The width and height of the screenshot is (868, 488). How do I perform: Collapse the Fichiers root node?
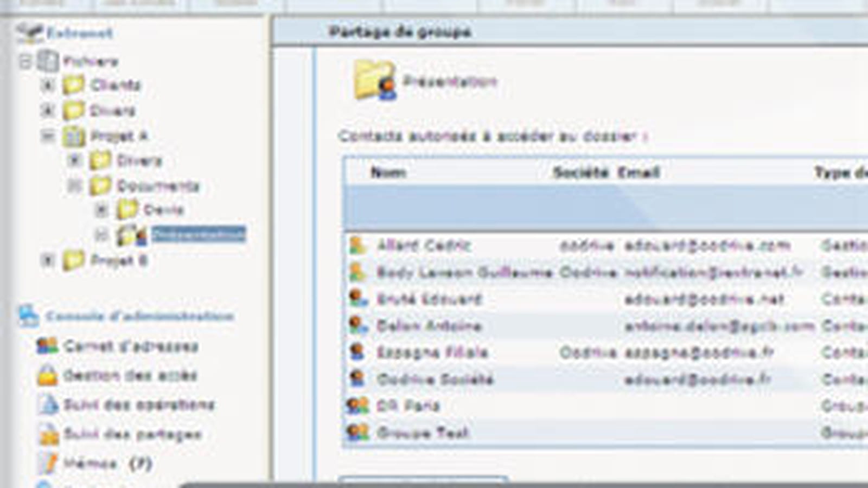point(25,61)
